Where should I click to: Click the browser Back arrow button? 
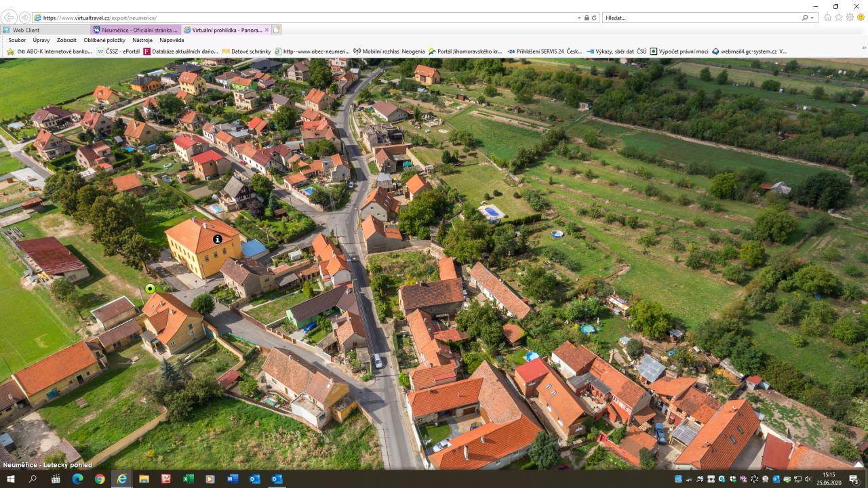10,18
